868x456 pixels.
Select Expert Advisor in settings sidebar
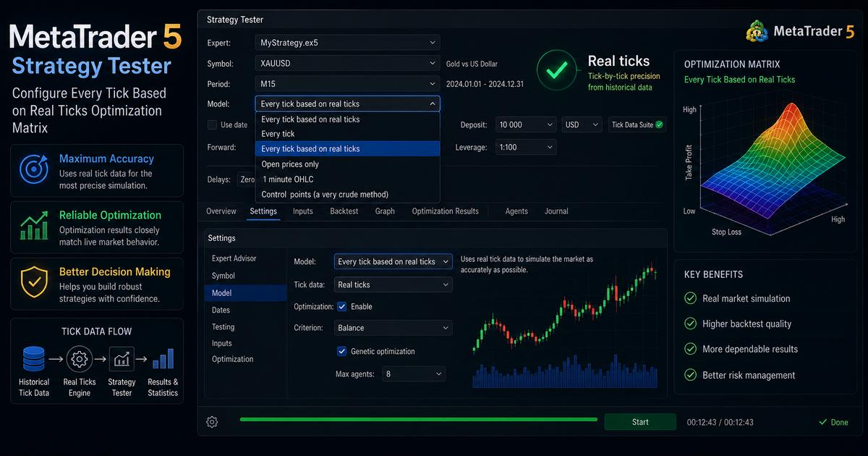(x=245, y=258)
